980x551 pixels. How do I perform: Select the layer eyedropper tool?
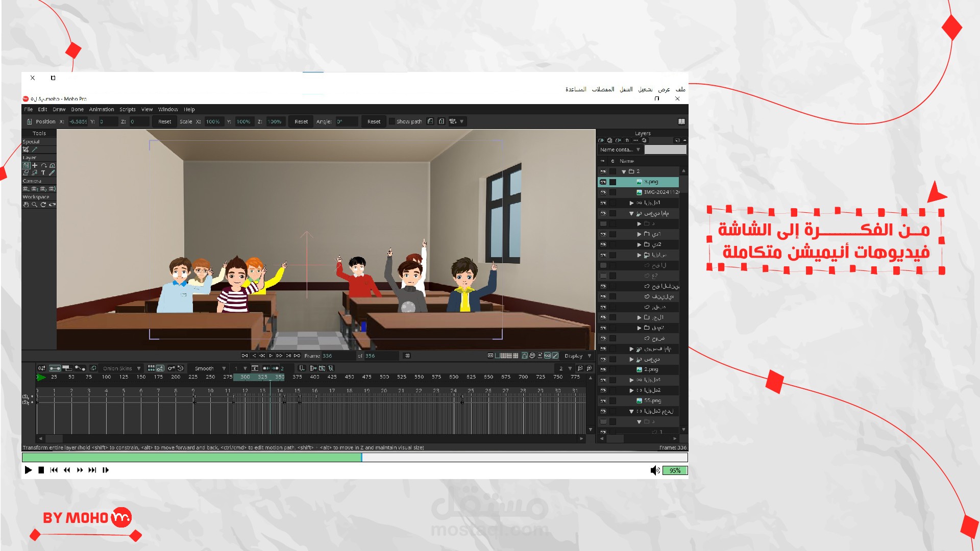52,173
